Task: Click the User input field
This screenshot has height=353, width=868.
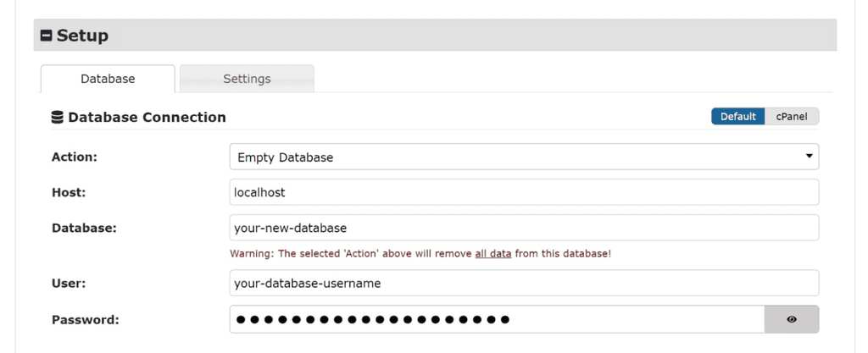Action: [523, 283]
